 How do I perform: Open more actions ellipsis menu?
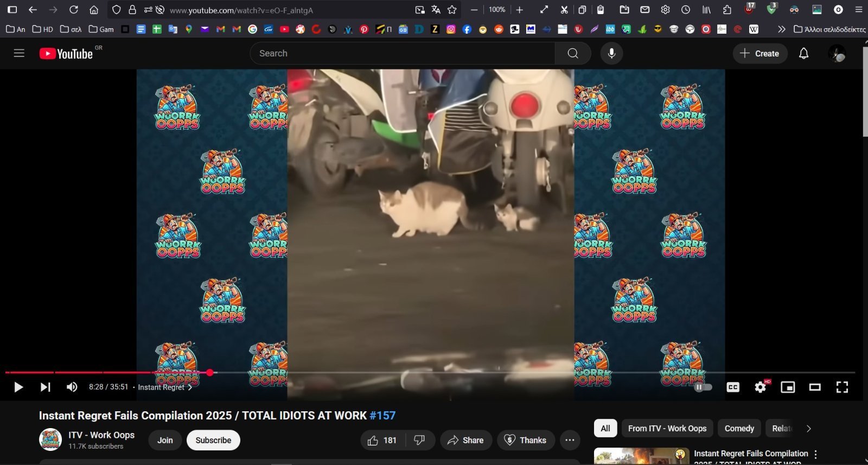(570, 440)
